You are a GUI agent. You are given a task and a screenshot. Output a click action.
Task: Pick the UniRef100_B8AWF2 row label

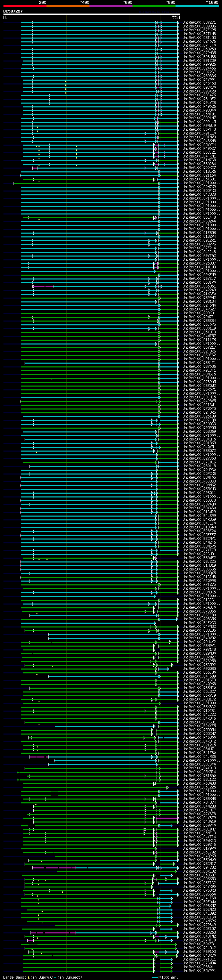pyautogui.click(x=199, y=558)
